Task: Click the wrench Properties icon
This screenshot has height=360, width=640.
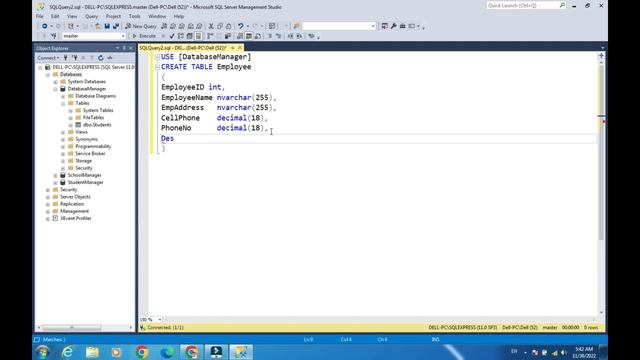Action: (393, 26)
